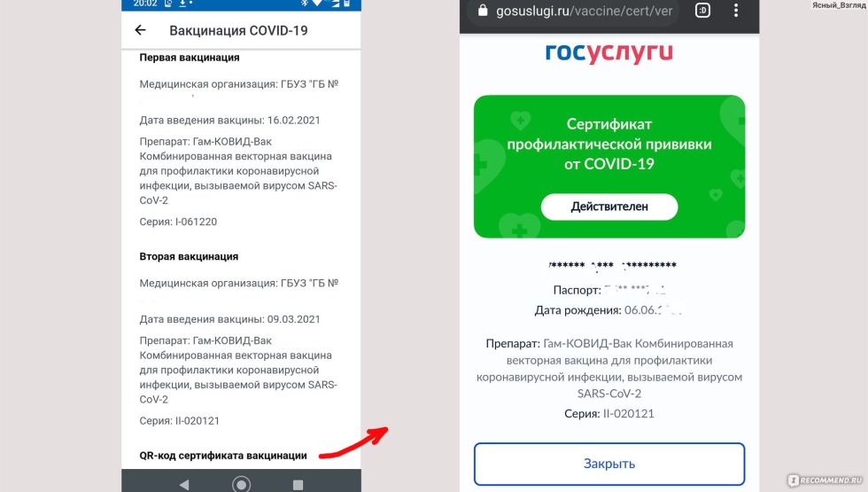This screenshot has height=492, width=868.
Task: Open the browser three-dot menu
Action: 736,11
